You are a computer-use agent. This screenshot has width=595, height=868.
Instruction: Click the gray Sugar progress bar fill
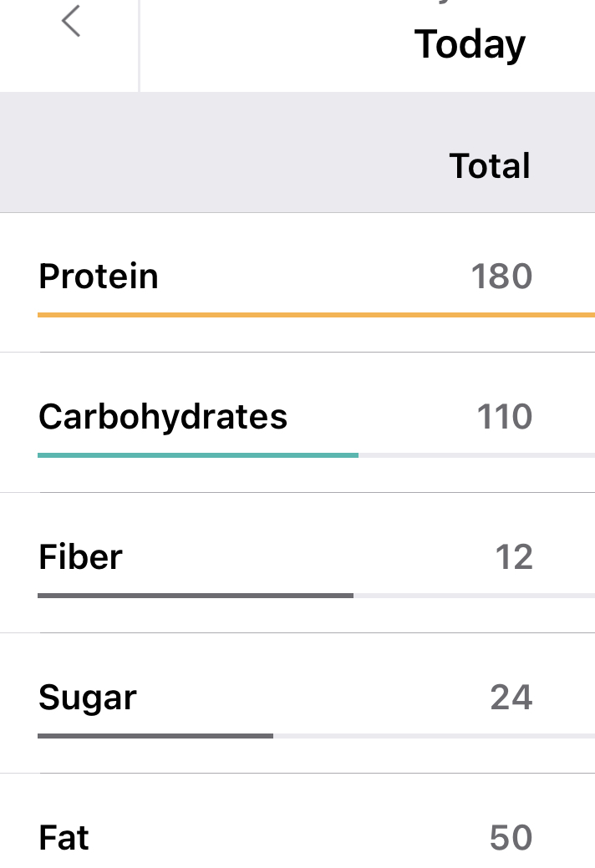coord(155,736)
